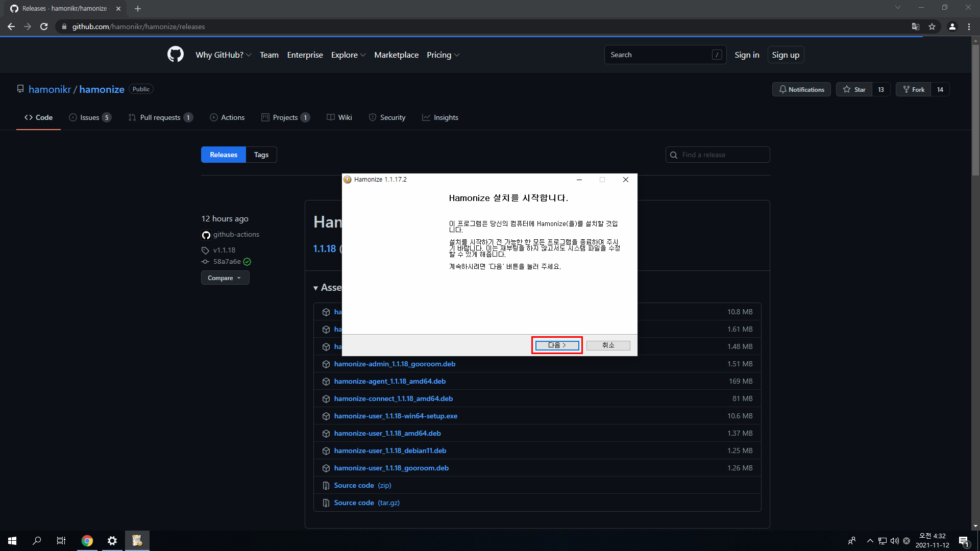Click the Hamonize installer taskbar icon

[137, 541]
